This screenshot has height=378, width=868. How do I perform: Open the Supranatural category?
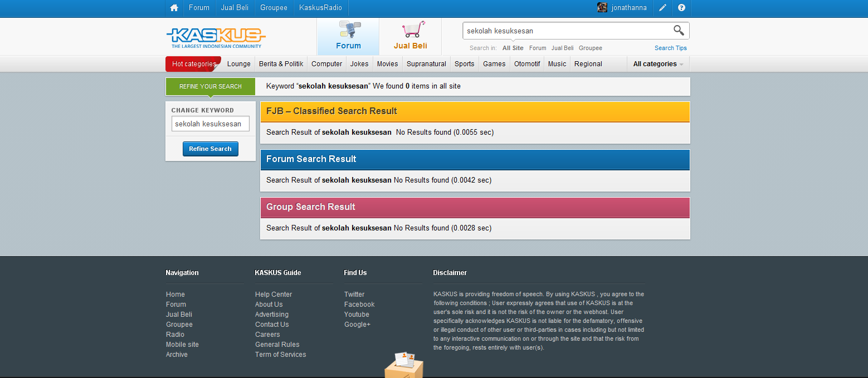click(426, 64)
